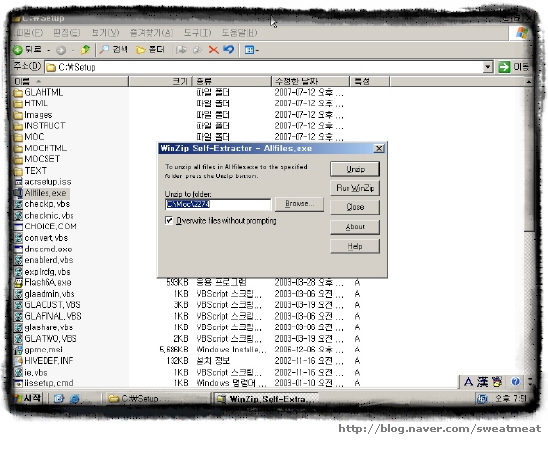This screenshot has width=548, height=450.
Task: Switch to C:\Setup taskbar button
Action: [x=157, y=398]
